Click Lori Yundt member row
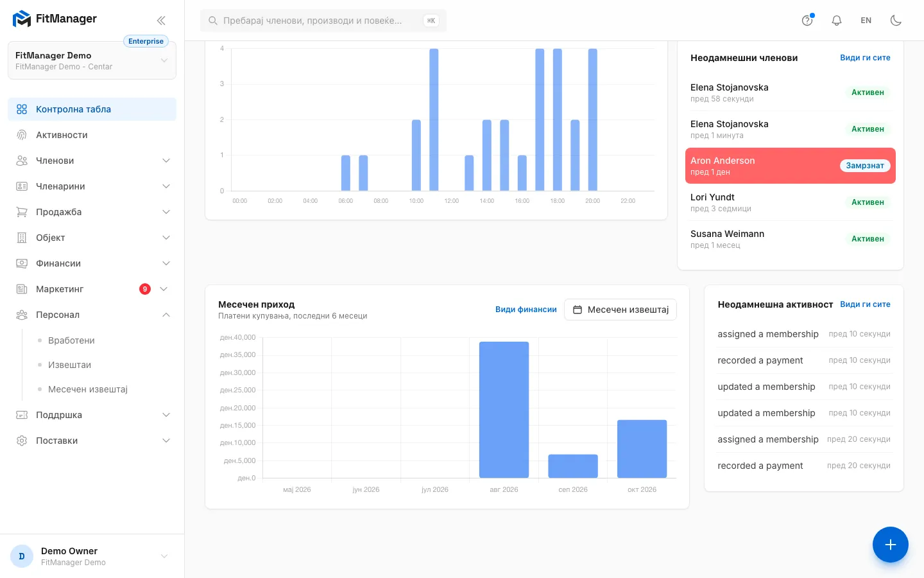 click(791, 202)
